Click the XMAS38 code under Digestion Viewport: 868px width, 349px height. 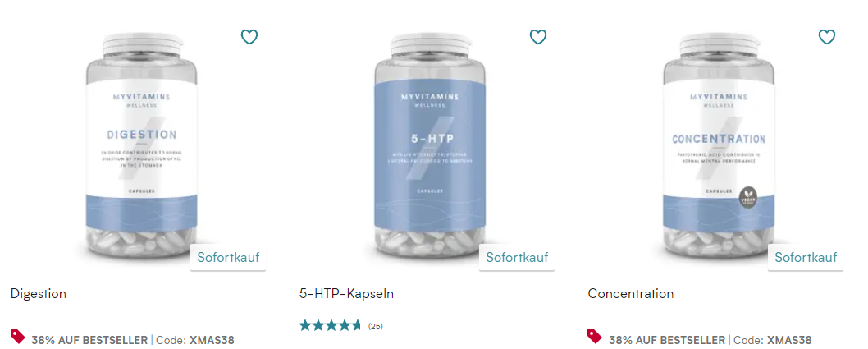coord(212,340)
